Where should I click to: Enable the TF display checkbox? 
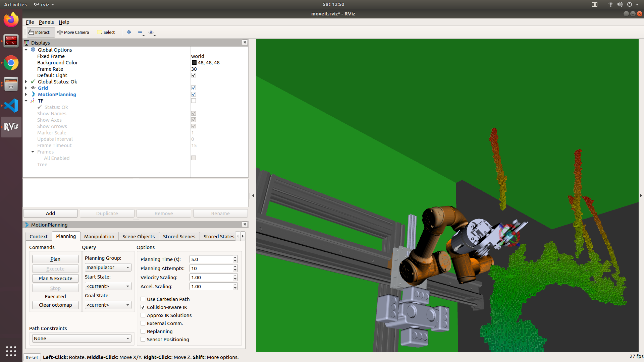pos(194,101)
